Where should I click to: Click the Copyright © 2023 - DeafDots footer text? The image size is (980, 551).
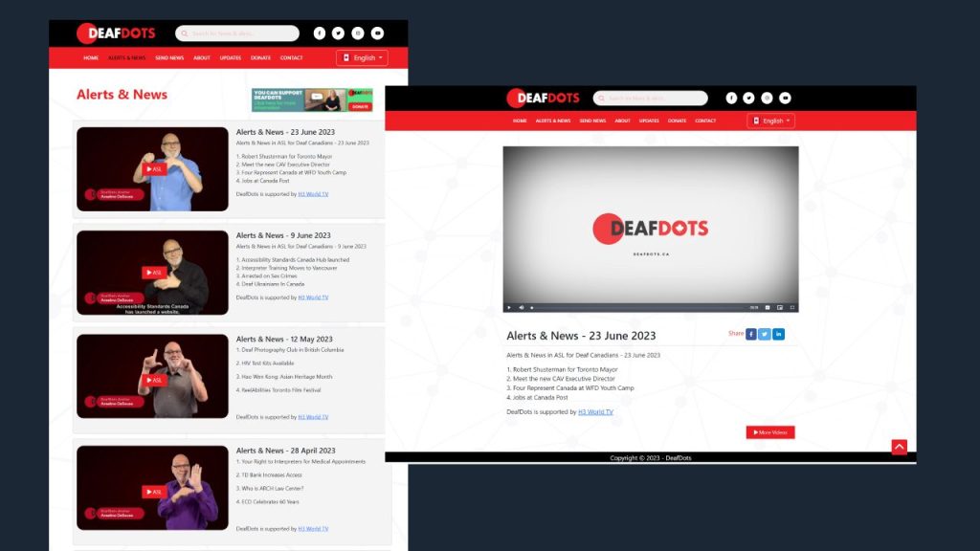point(651,458)
